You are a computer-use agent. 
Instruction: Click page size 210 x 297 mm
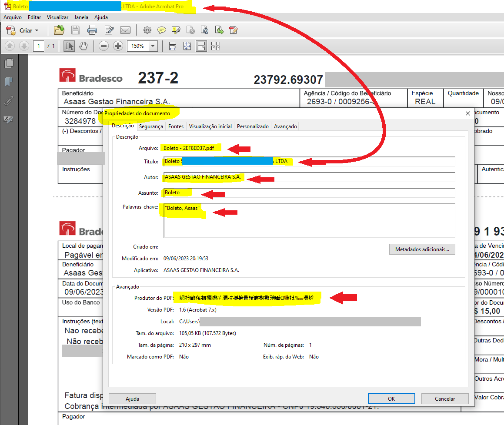[195, 345]
